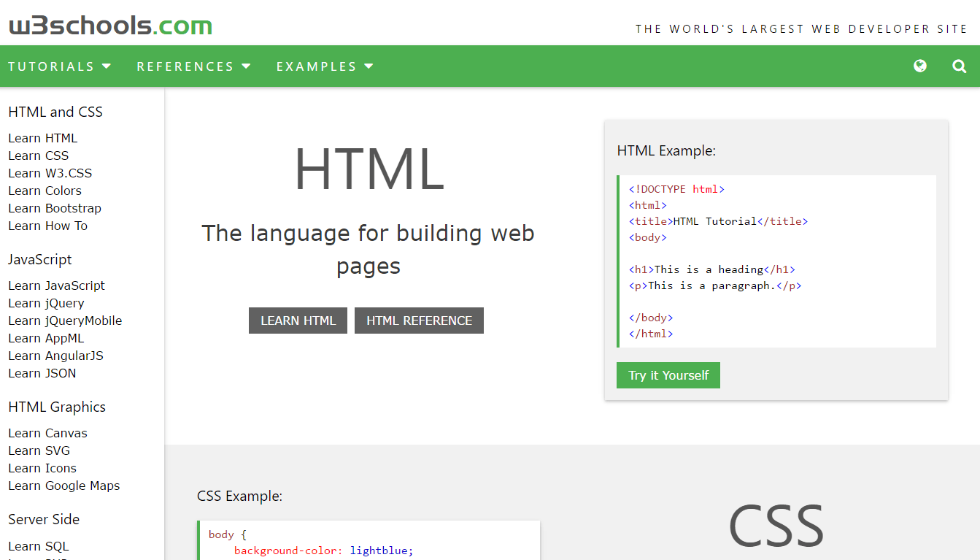Open Learn Colors in the sidebar

point(45,191)
